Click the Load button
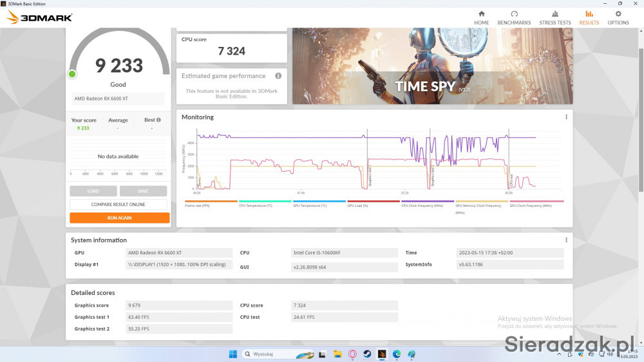 (93, 191)
